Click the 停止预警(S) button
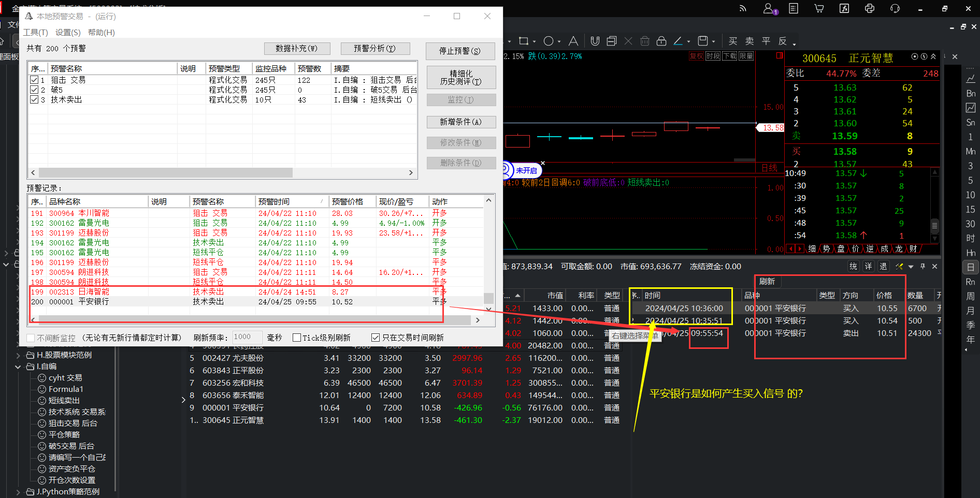This screenshot has width=980, height=498. (x=460, y=51)
